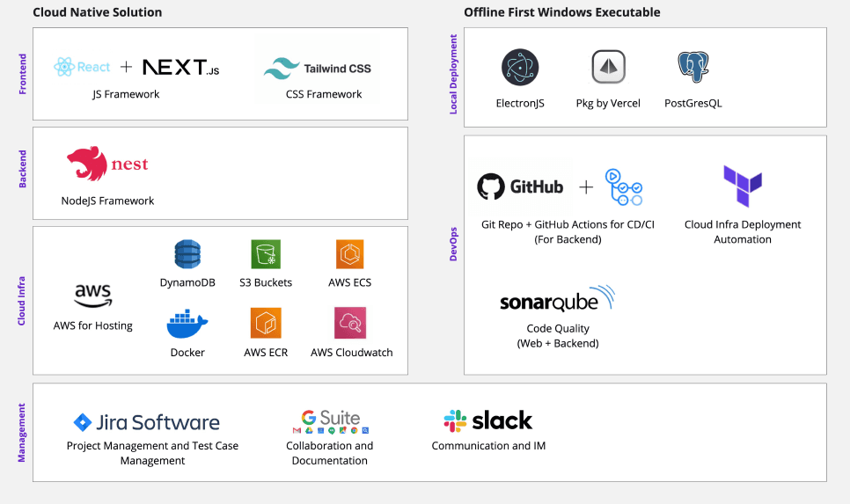Image resolution: width=850 pixels, height=504 pixels.
Task: Click the Jira Software logo
Action: click(147, 422)
